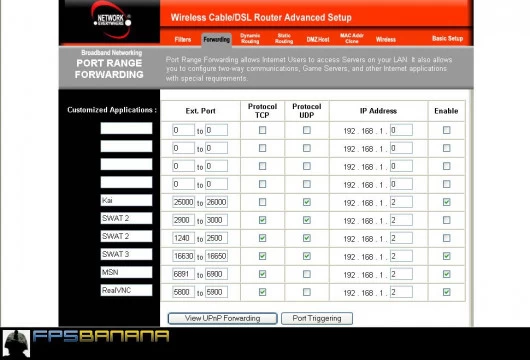Disable the Kai forwarding Enable checkbox
Image resolution: width=530 pixels, height=360 pixels.
pyautogui.click(x=447, y=202)
